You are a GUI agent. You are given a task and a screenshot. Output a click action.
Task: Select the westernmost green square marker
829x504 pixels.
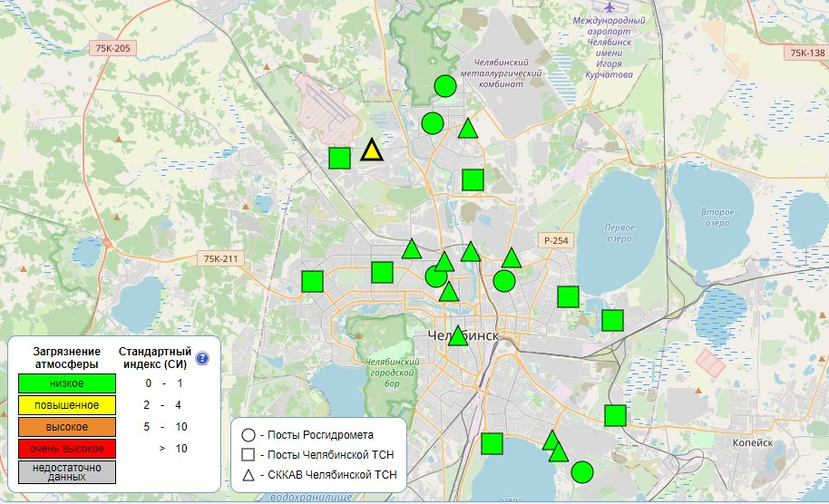click(312, 281)
